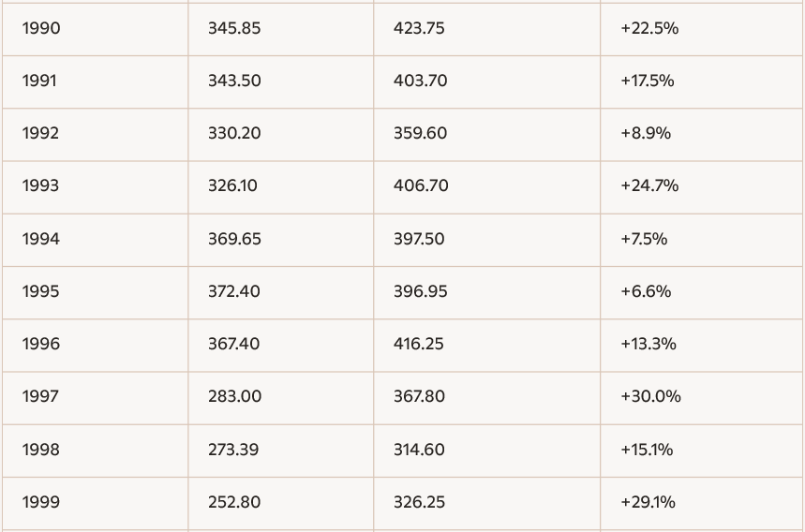
Task: Select the 1995 year cell
Action: coord(40,291)
